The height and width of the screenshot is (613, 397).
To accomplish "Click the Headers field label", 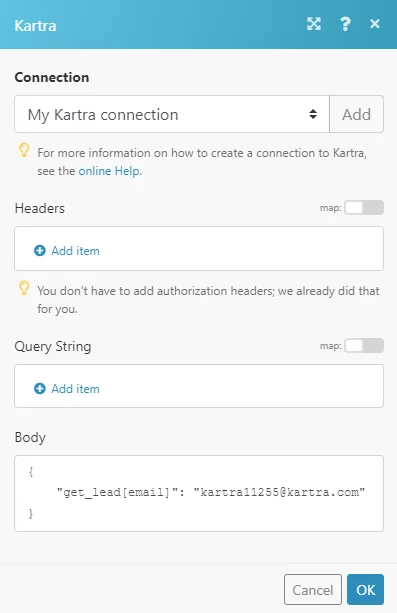I will (40, 208).
